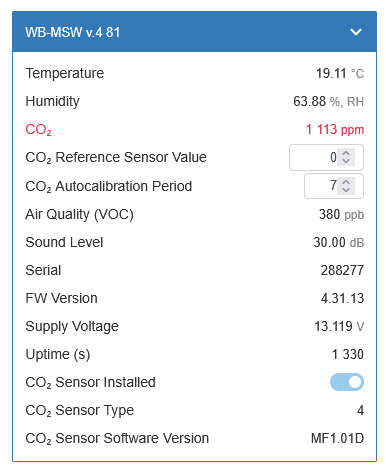
Task: Click the MF1.01D software version value
Action: pyautogui.click(x=337, y=438)
